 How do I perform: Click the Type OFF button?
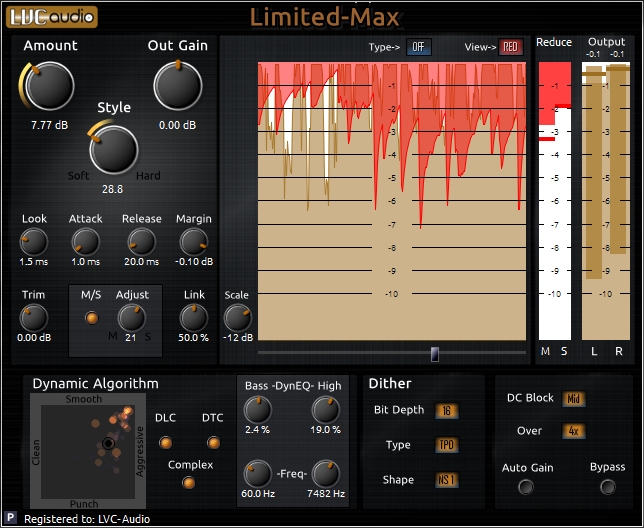pos(418,47)
